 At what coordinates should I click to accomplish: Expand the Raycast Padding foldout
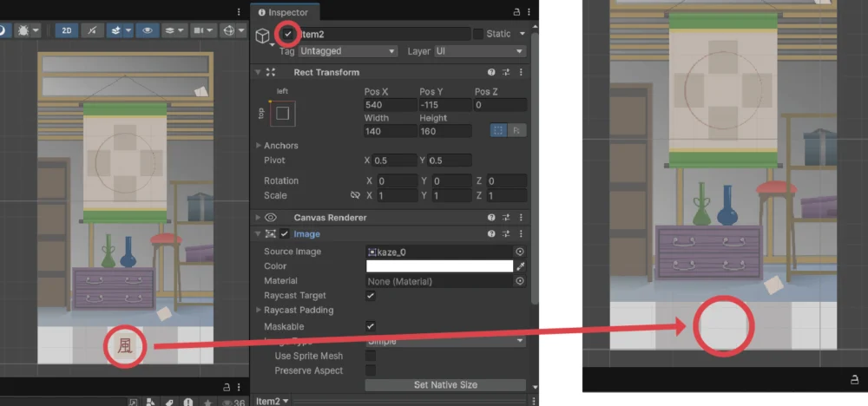[258, 311]
